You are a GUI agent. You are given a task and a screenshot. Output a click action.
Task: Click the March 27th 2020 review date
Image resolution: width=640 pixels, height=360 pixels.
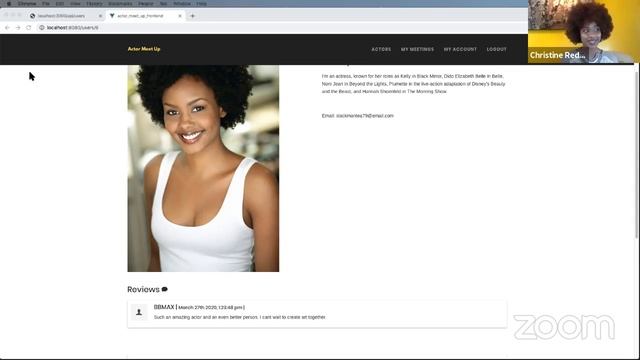[211, 307]
